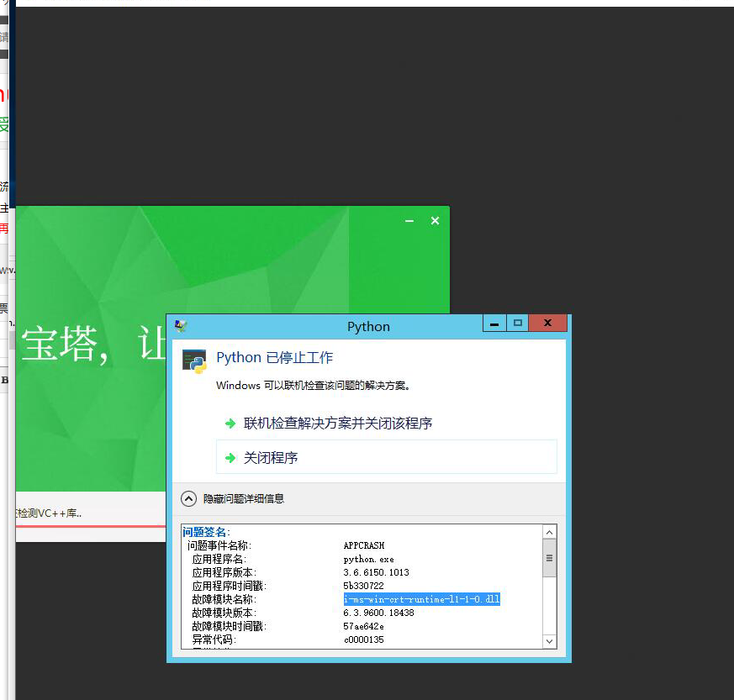Image resolution: width=734 pixels, height=700 pixels.
Task: Click the scrollbar down arrow in the details panel
Action: click(549, 640)
